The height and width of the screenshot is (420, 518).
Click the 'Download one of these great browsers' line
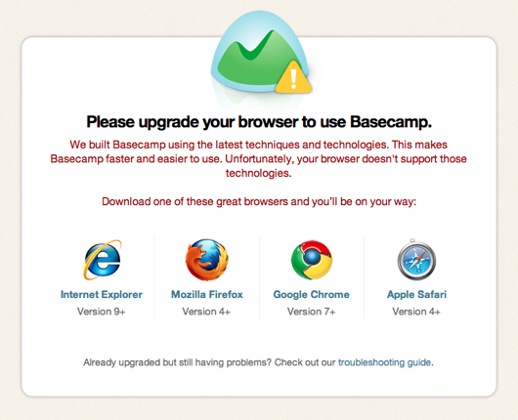259,201
